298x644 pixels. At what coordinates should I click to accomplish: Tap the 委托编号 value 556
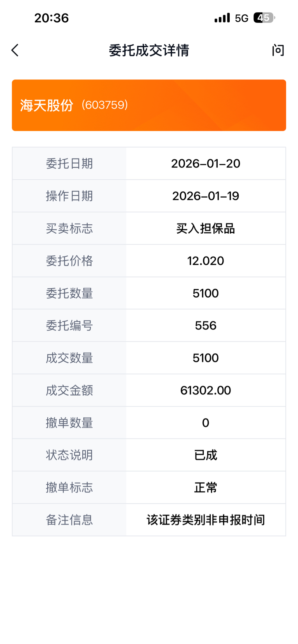click(206, 325)
